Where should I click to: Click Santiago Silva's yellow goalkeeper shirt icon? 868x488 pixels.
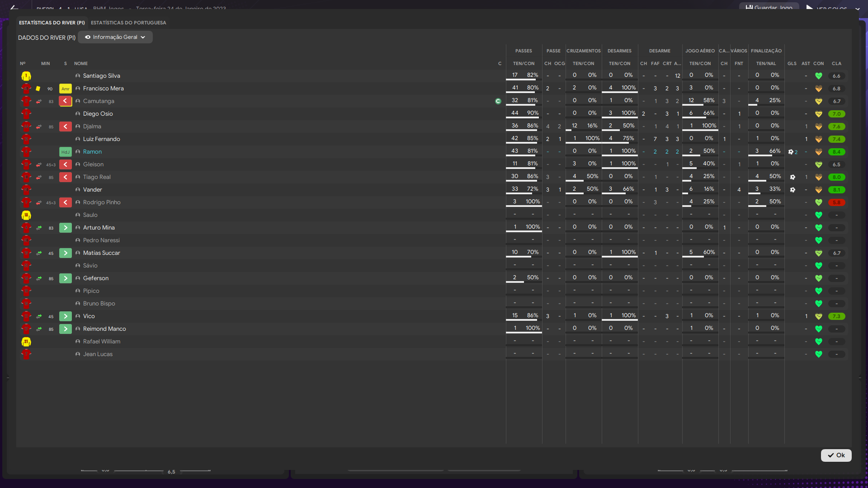coord(26,76)
